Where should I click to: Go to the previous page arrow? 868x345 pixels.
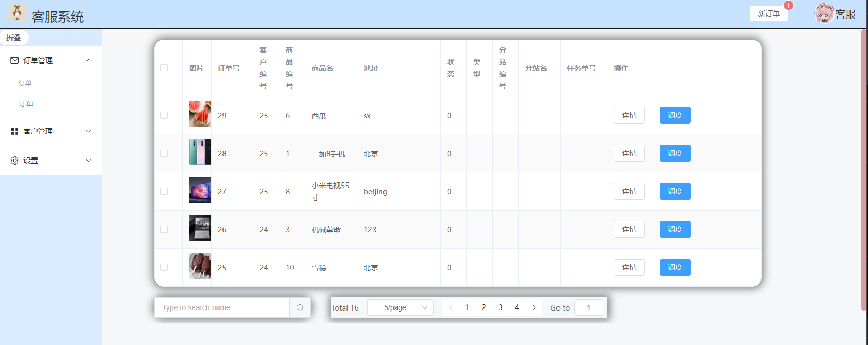451,307
